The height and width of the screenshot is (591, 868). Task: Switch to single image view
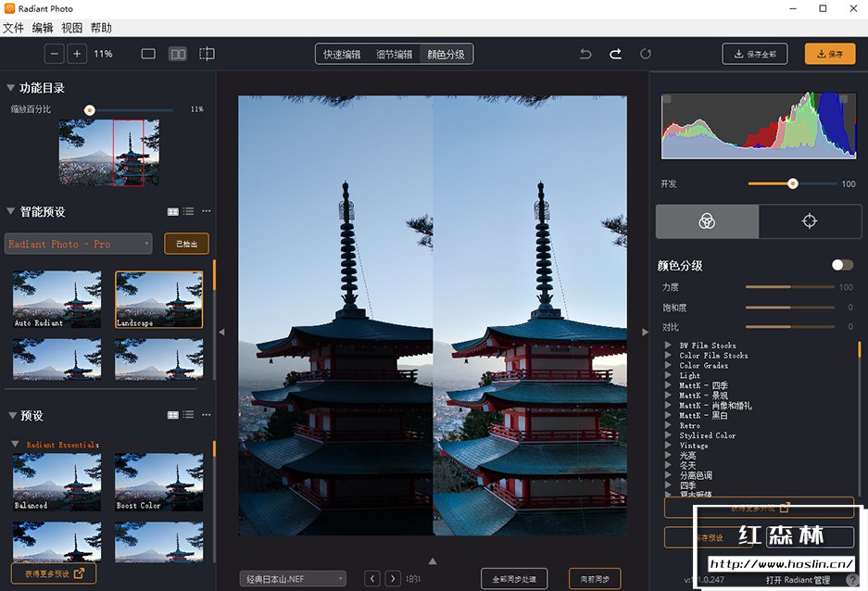point(148,54)
